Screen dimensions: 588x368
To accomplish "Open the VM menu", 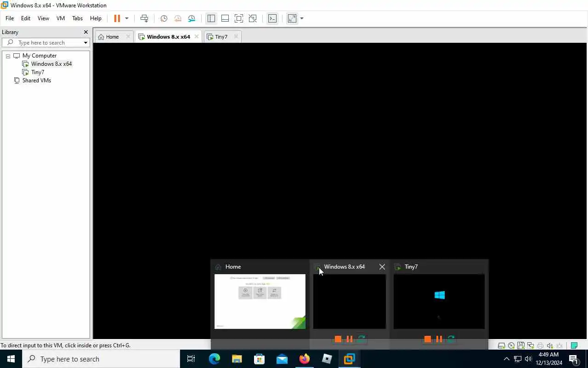I will pos(61,18).
